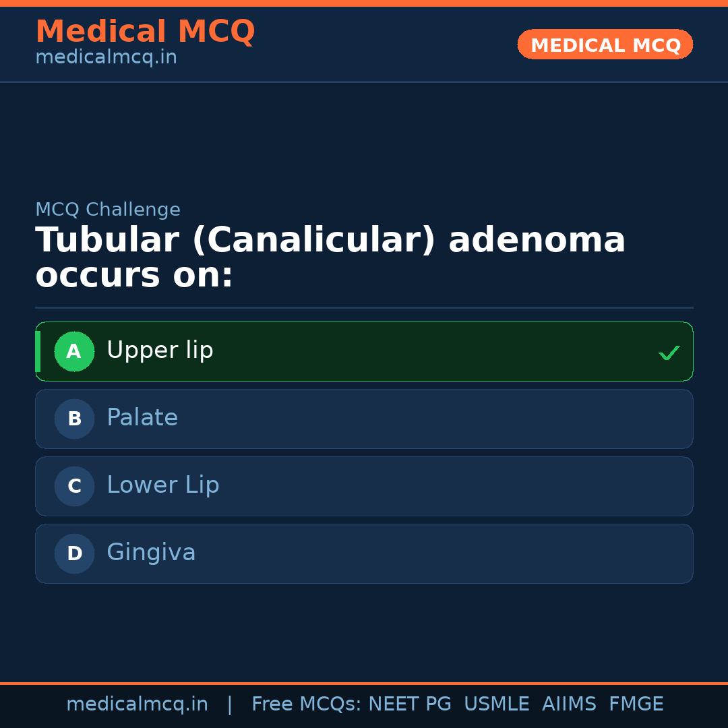Click the circular C badge icon

point(74,486)
